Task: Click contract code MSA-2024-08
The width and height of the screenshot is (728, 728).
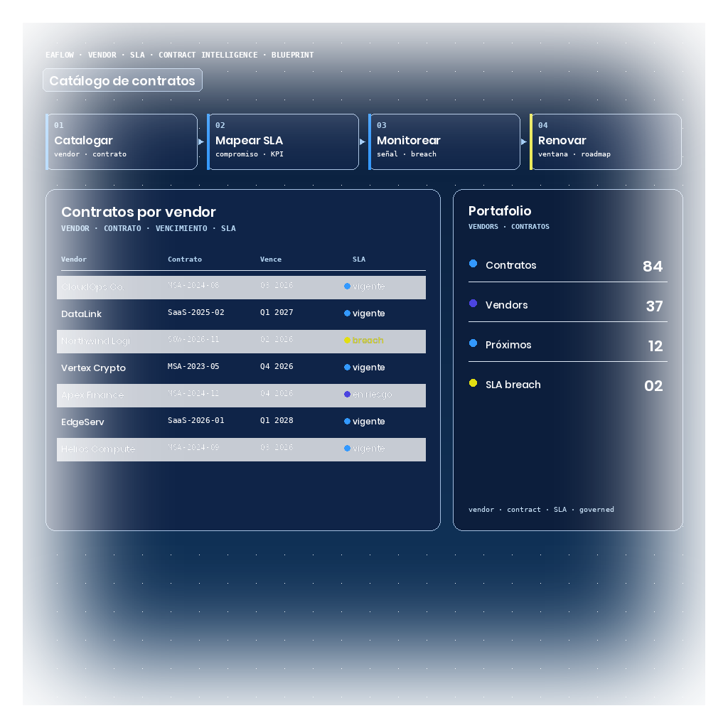Action: (x=193, y=285)
